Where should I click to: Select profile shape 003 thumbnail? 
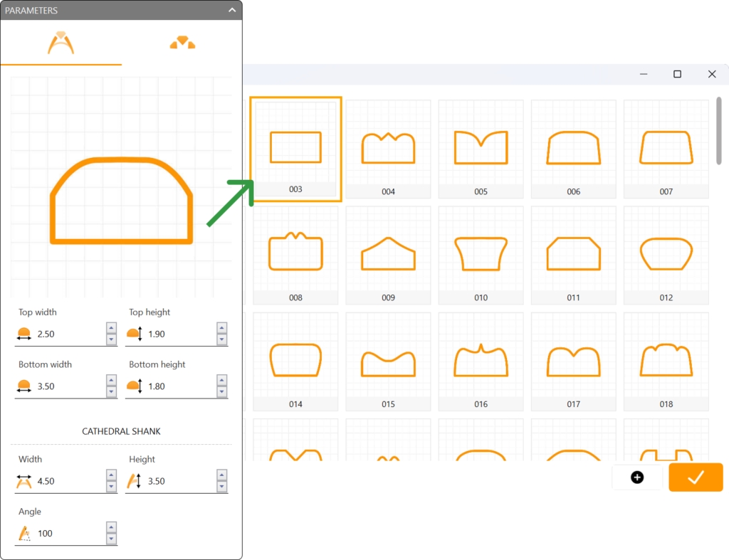coord(295,148)
